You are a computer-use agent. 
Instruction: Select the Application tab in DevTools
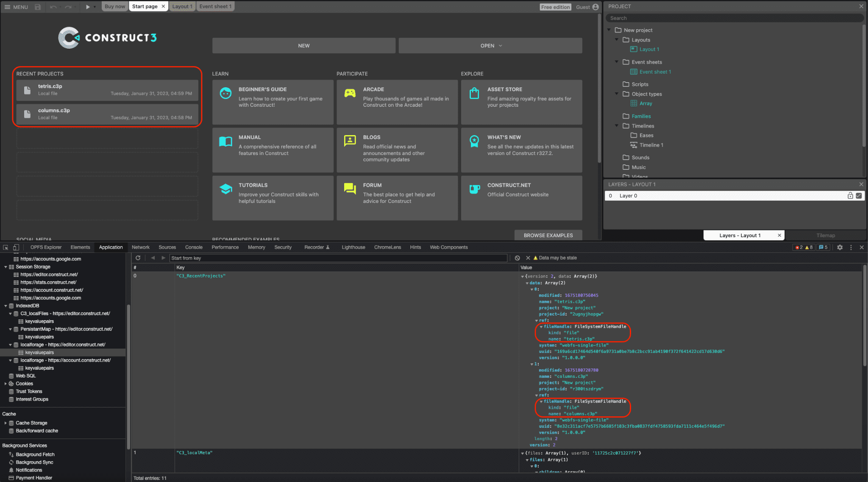pyautogui.click(x=111, y=247)
